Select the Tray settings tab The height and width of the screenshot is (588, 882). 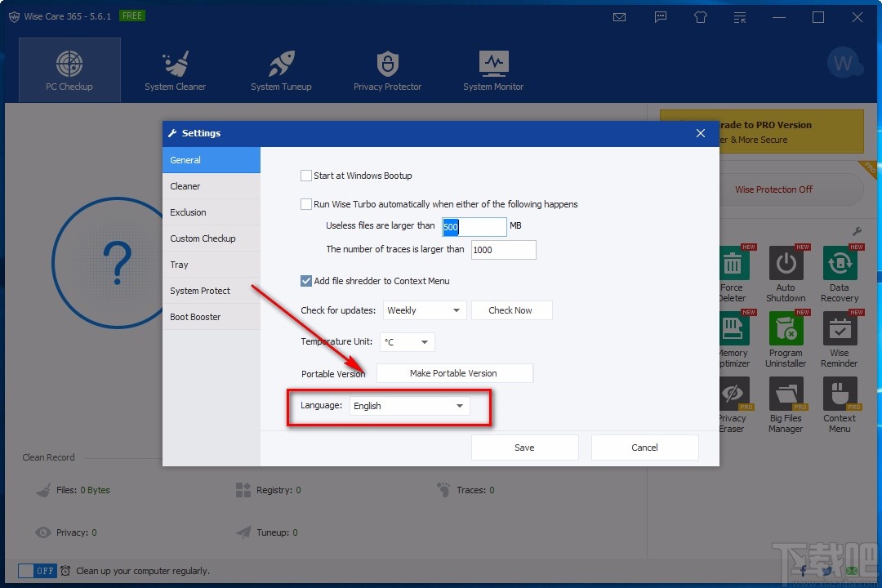point(212,265)
